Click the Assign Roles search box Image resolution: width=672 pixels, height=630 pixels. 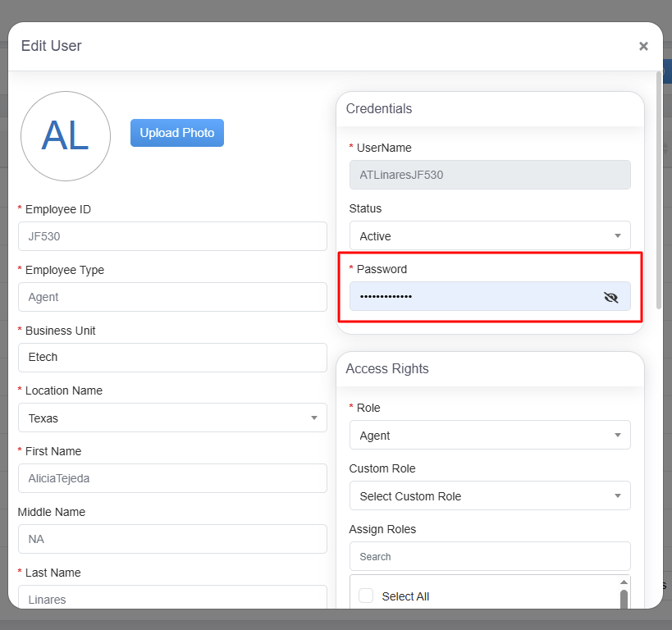pos(489,556)
